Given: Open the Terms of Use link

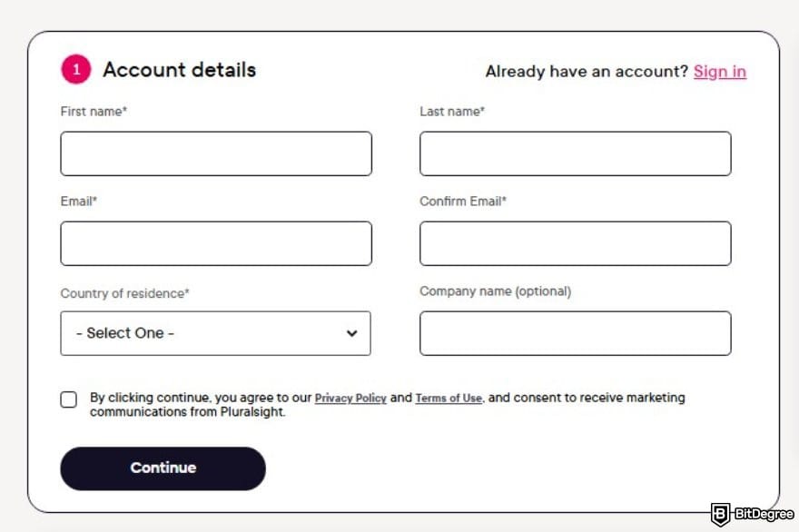Looking at the screenshot, I should (x=449, y=398).
